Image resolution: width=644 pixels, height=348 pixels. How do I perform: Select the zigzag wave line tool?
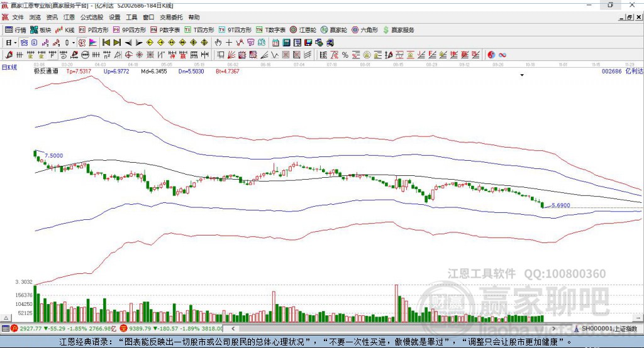(x=275, y=55)
